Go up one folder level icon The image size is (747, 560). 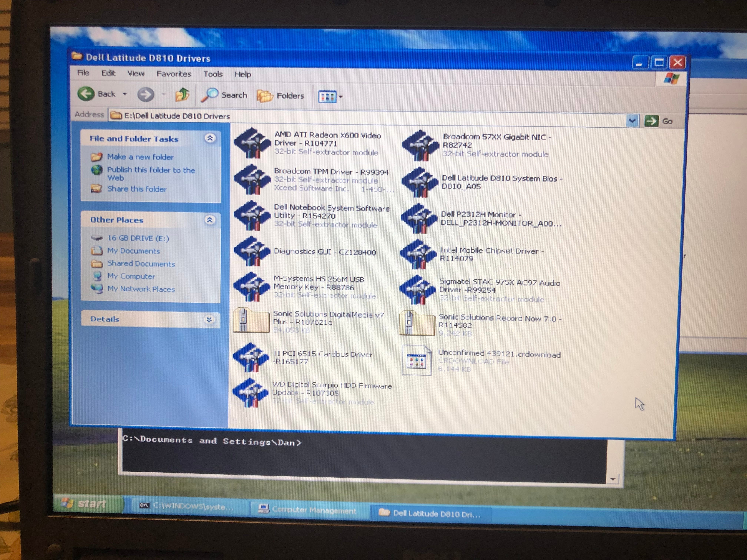click(182, 95)
